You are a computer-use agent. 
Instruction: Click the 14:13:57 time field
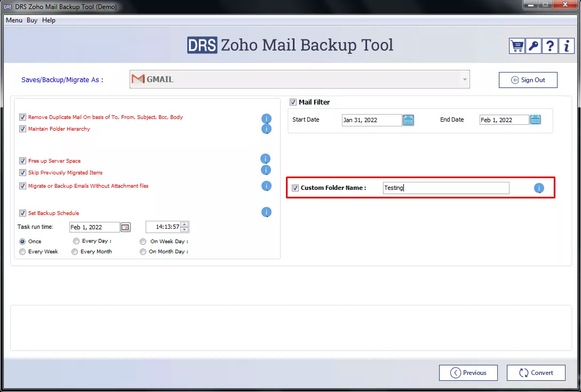pos(163,227)
